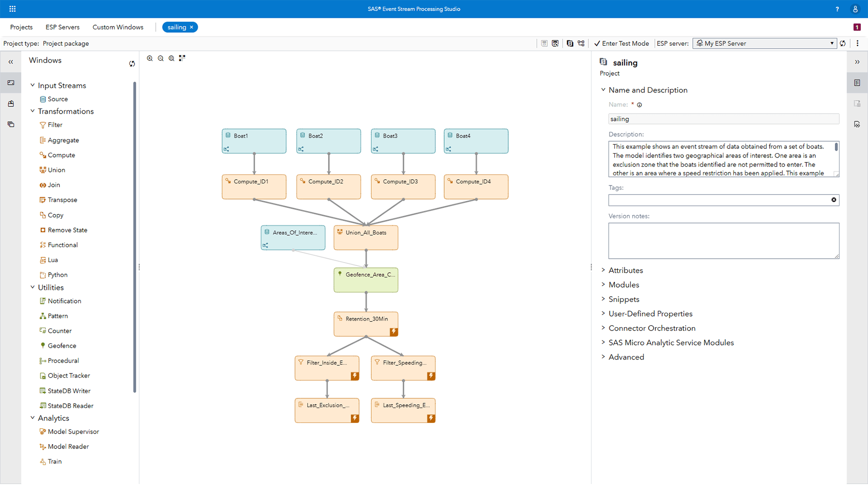Expand the Attributes section
The image size is (868, 488).
tap(603, 270)
